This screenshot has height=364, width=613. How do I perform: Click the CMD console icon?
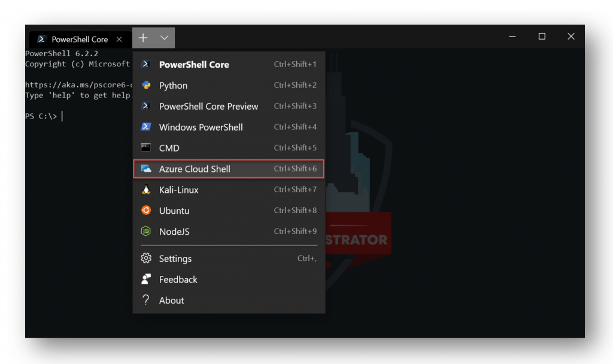coord(146,147)
